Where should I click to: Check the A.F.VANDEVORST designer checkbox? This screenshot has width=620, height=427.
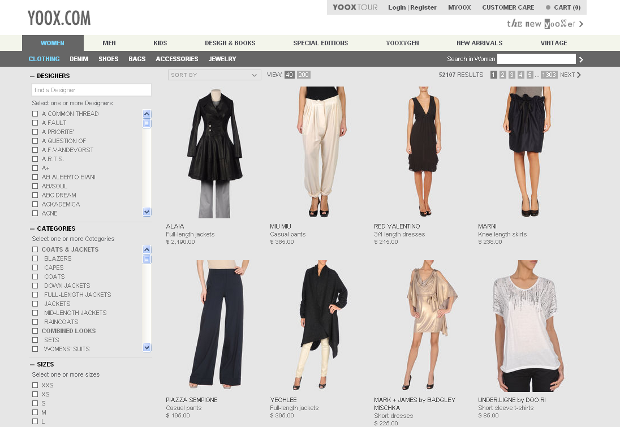[35, 150]
